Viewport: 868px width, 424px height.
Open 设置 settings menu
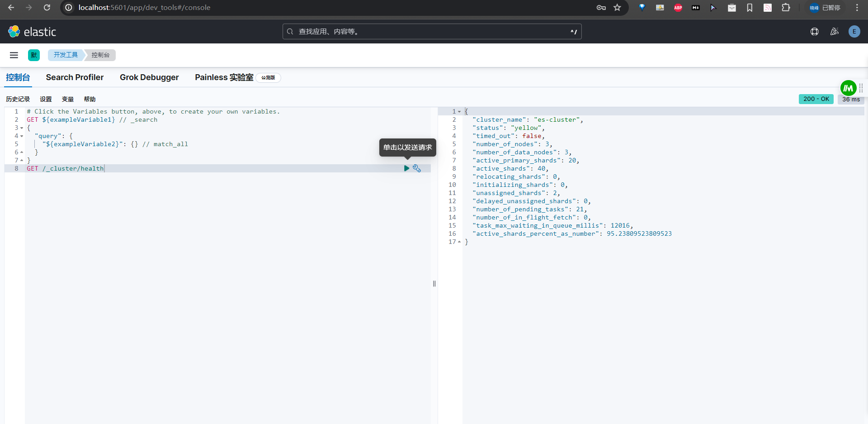click(46, 99)
